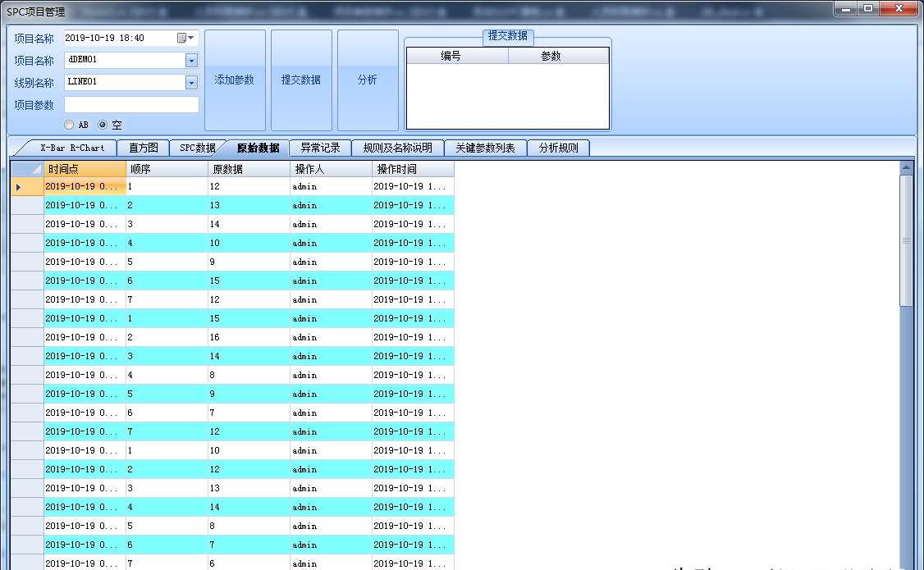Expand the LINE01 line name dropdown
924x570 pixels.
point(191,82)
